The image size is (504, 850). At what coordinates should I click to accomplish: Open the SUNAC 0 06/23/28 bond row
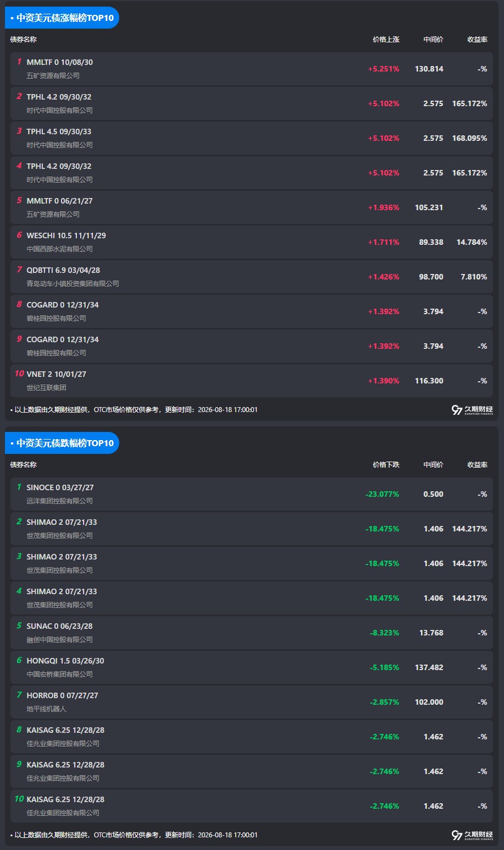tap(252, 633)
